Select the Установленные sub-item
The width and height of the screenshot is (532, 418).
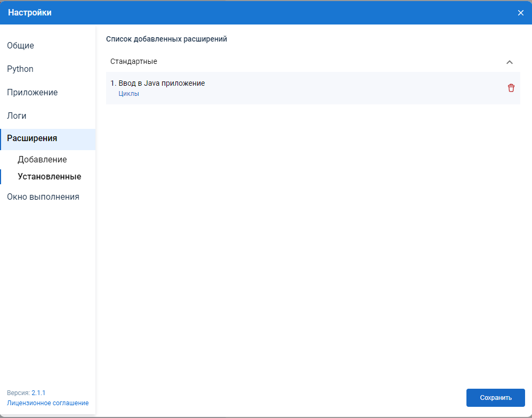pyautogui.click(x=49, y=176)
